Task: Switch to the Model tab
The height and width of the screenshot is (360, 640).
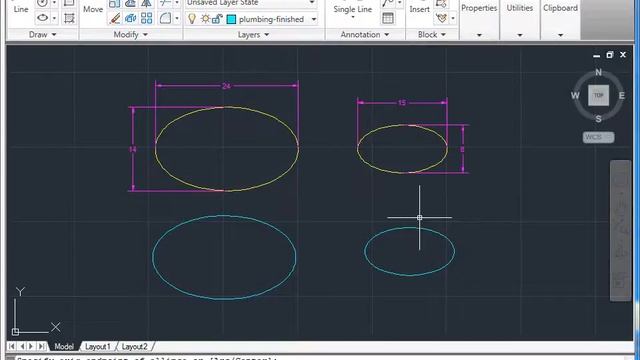Action: click(x=64, y=347)
